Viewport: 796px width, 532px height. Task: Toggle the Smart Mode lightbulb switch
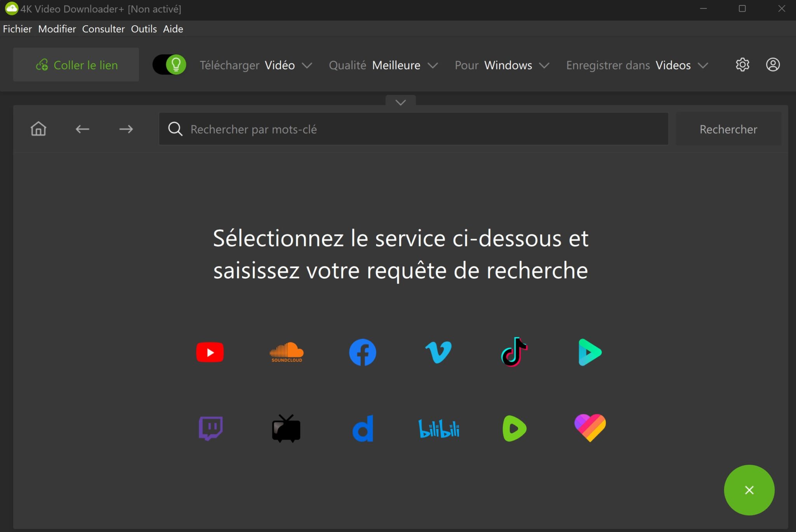[169, 65]
